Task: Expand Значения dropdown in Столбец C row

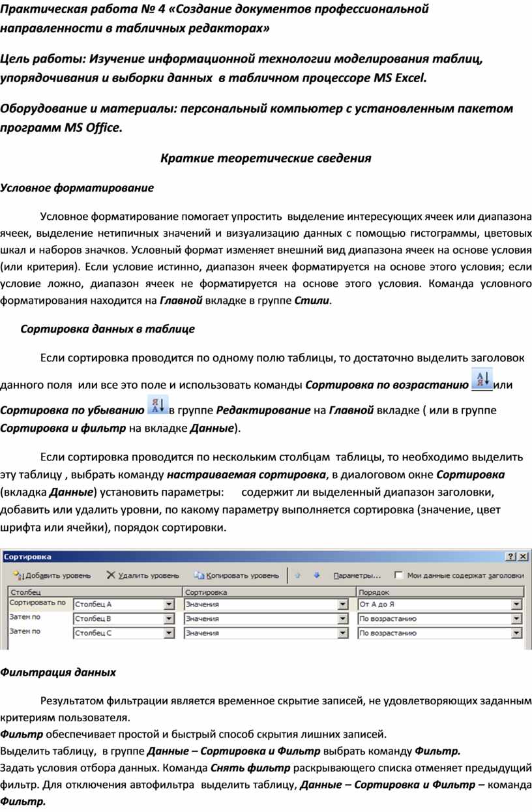Action: coord(343,633)
